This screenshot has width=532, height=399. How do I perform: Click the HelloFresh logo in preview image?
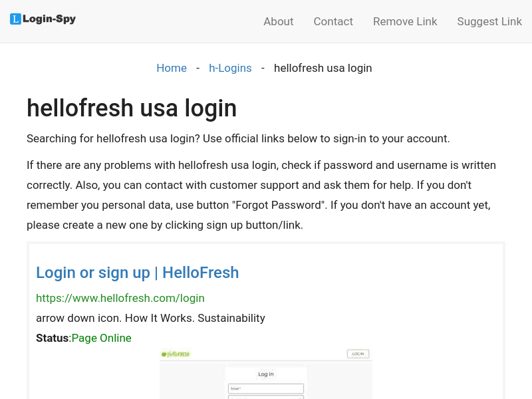(x=176, y=354)
